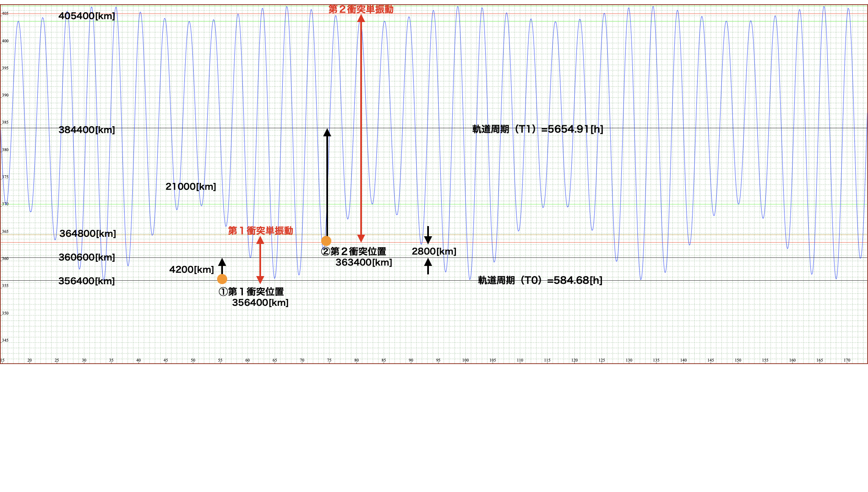
Task: Select the 第1衝突単振動 red label
Action: click(260, 230)
